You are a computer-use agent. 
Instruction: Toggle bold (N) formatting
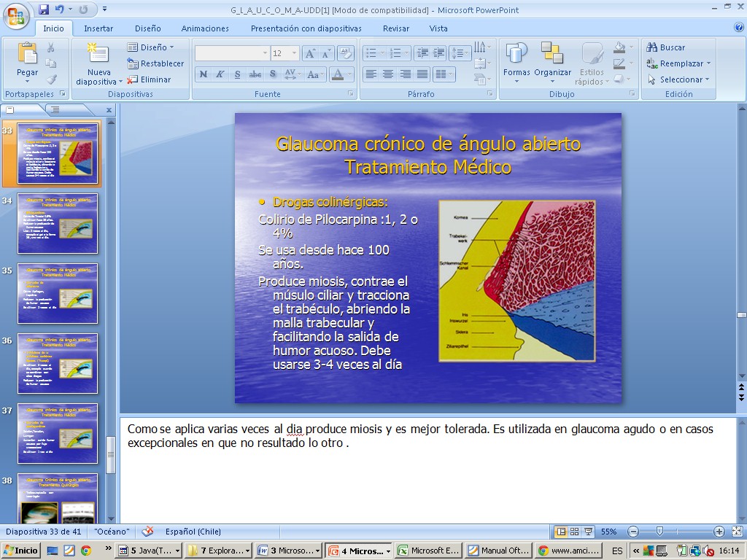point(204,74)
